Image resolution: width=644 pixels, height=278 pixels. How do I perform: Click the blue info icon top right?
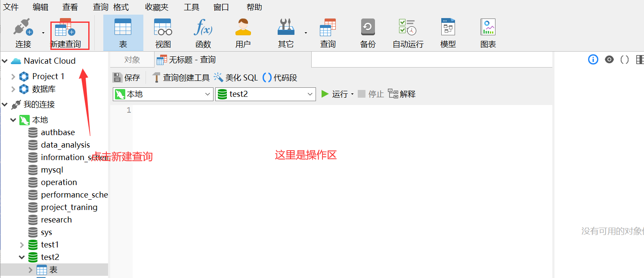coord(593,60)
